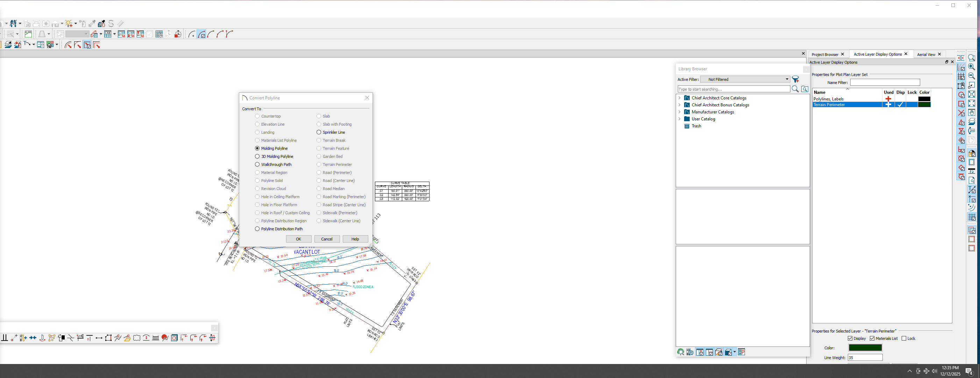This screenshot has width=980, height=378.
Task: Switch to the Aerial View tab
Action: click(x=925, y=55)
